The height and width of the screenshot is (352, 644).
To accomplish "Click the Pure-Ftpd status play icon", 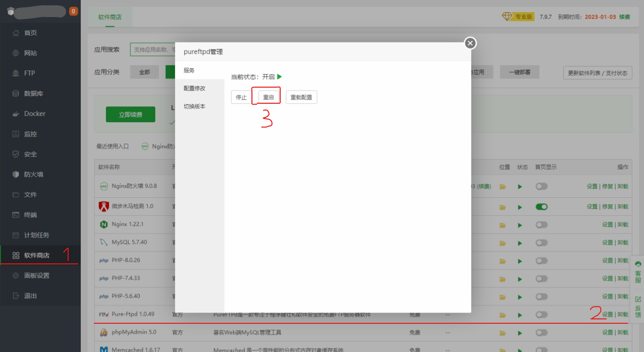I will [x=520, y=315].
